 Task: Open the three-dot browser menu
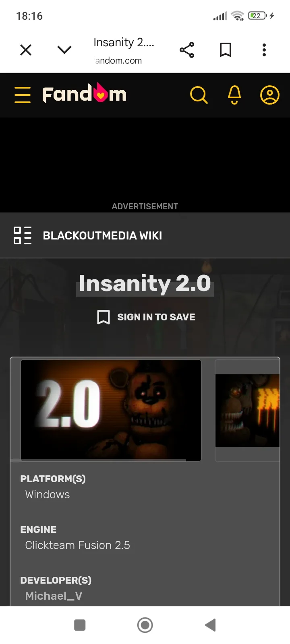tap(264, 50)
